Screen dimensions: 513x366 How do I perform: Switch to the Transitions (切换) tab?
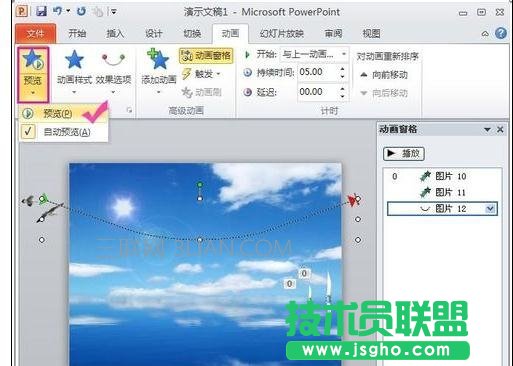192,34
